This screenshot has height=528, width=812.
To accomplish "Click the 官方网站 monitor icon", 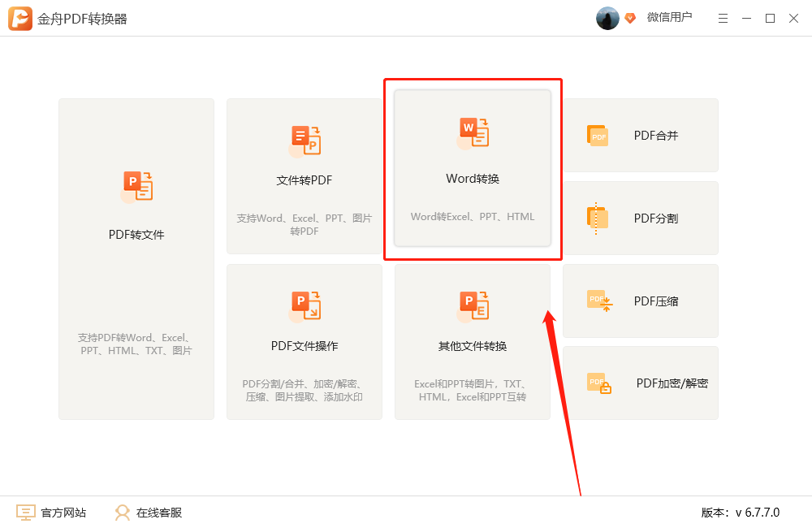I will tap(26, 513).
